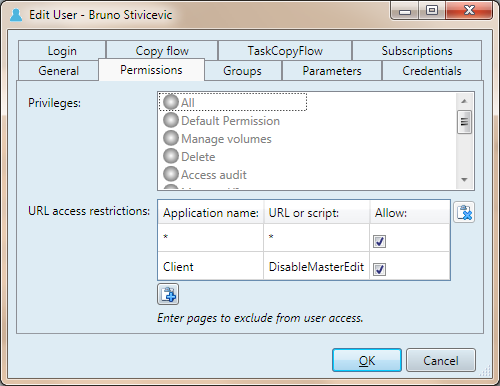500x386 pixels.
Task: Maximize the Edit User window
Action: coord(432,11)
